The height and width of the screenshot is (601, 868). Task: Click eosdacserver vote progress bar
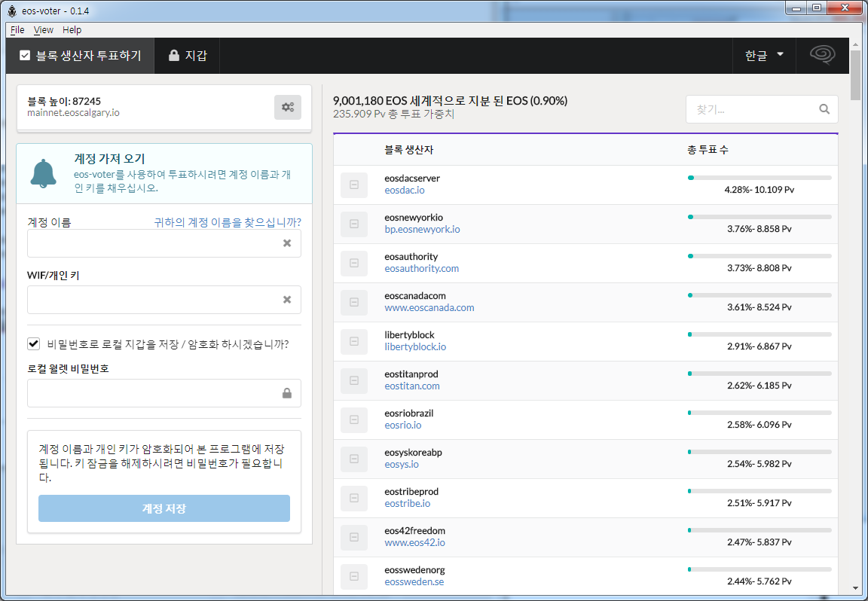[x=759, y=178]
